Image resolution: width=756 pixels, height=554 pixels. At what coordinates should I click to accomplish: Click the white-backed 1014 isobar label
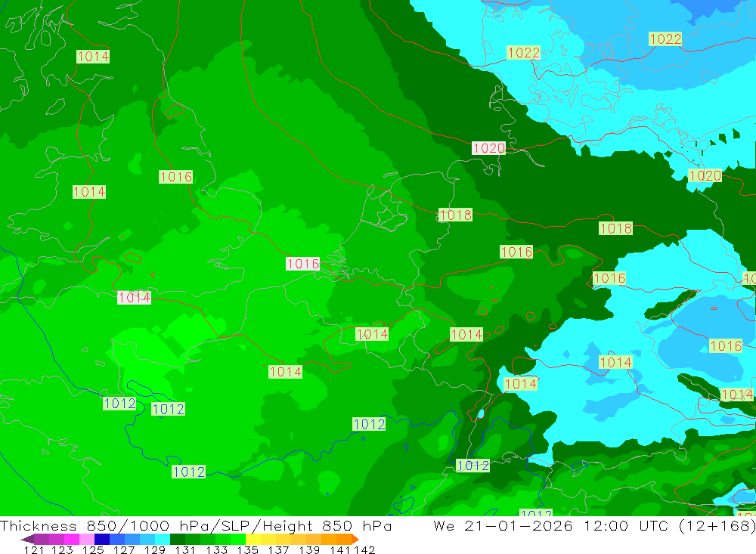134,298
